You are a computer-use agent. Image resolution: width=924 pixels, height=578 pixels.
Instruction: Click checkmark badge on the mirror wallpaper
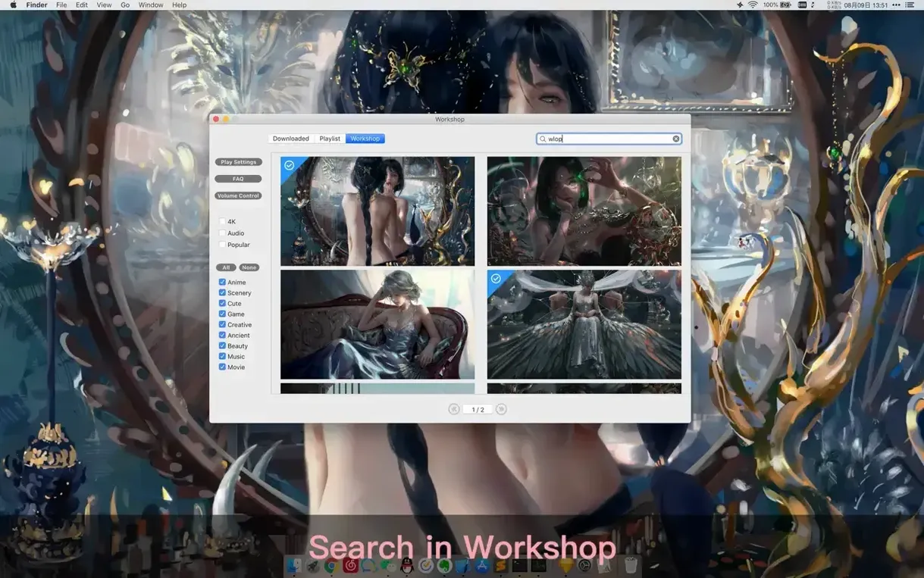289,165
